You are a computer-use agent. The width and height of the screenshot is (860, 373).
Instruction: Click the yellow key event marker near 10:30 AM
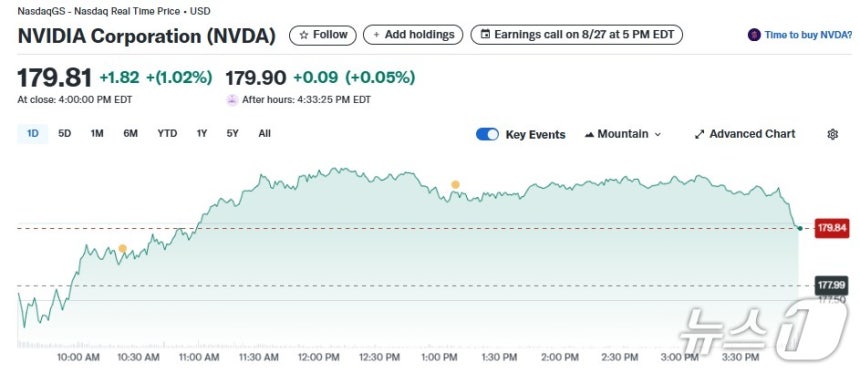(x=122, y=249)
